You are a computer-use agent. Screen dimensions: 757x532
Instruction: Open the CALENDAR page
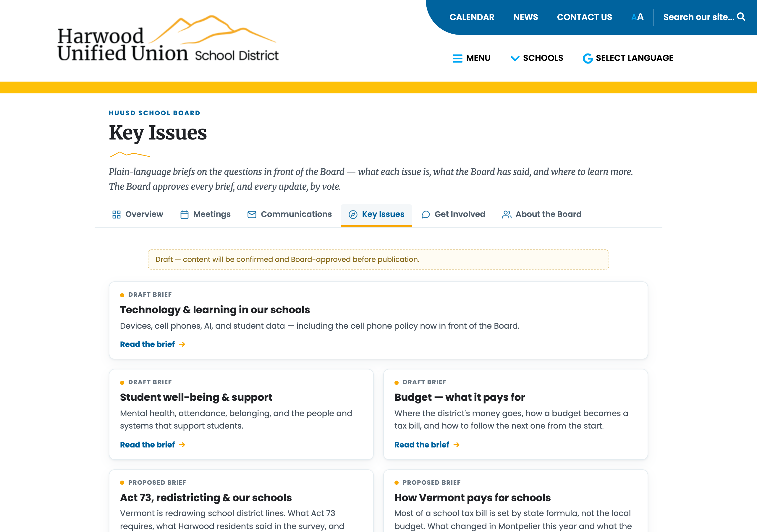pyautogui.click(x=472, y=17)
